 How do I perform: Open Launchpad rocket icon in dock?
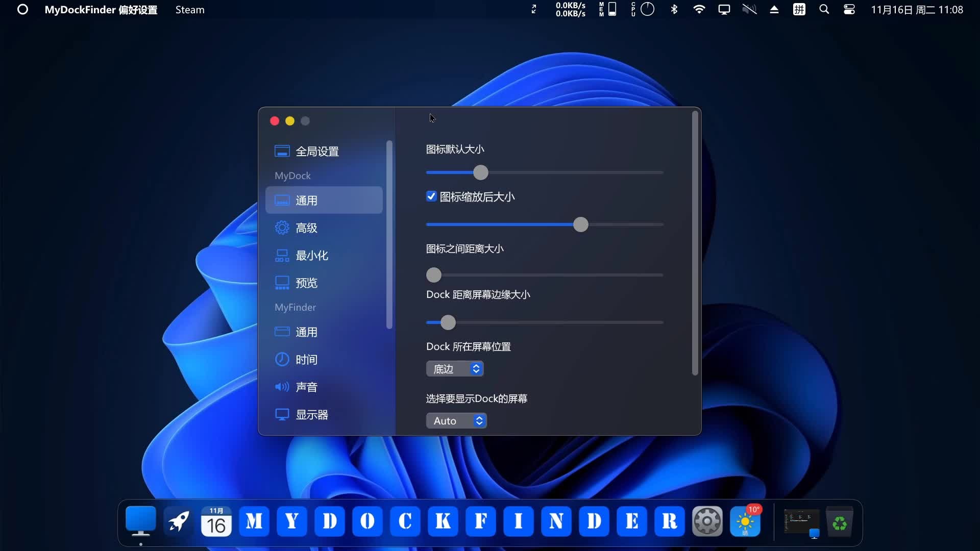point(178,521)
